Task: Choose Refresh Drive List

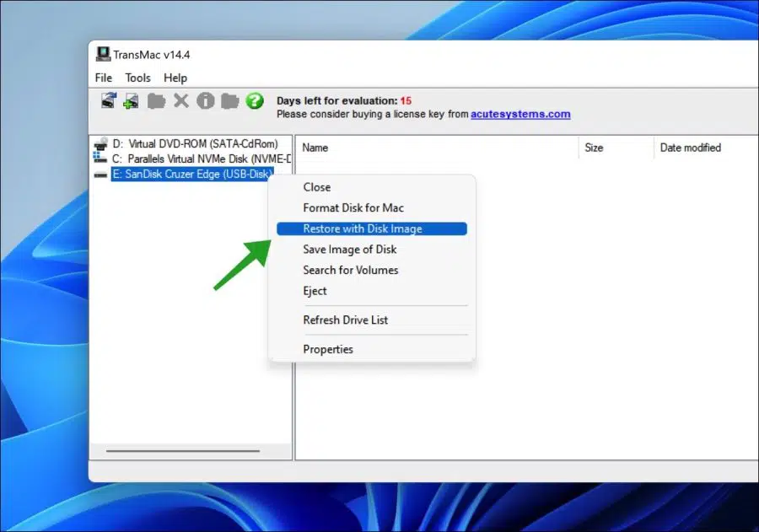Action: click(372, 320)
